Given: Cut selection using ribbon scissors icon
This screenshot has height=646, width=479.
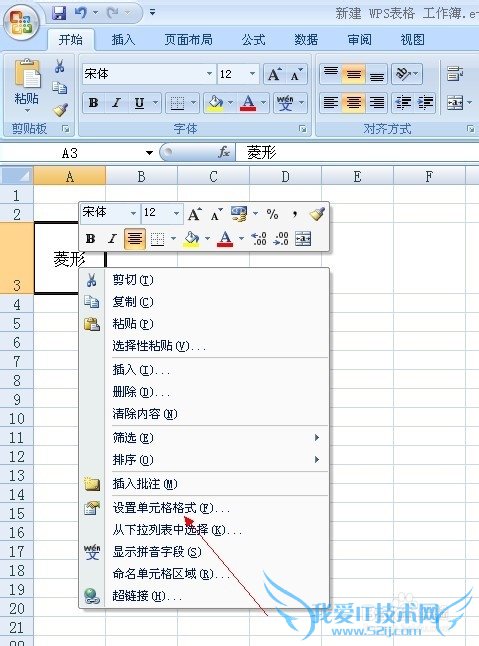Looking at the screenshot, I should pyautogui.click(x=60, y=66).
